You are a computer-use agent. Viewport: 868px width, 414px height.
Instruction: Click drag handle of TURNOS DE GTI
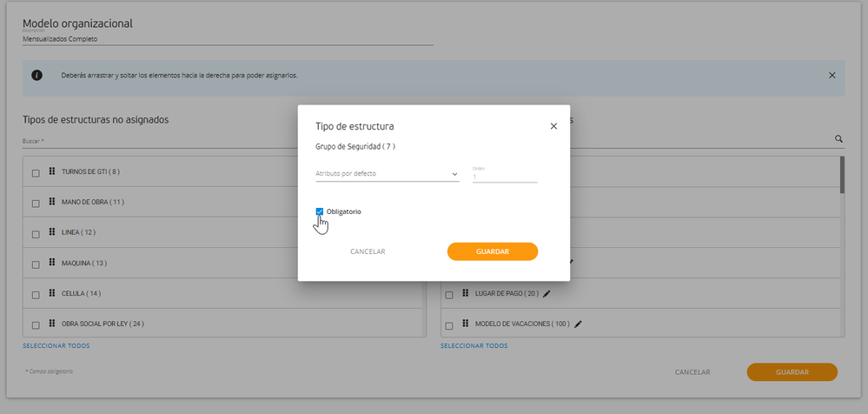click(x=51, y=170)
